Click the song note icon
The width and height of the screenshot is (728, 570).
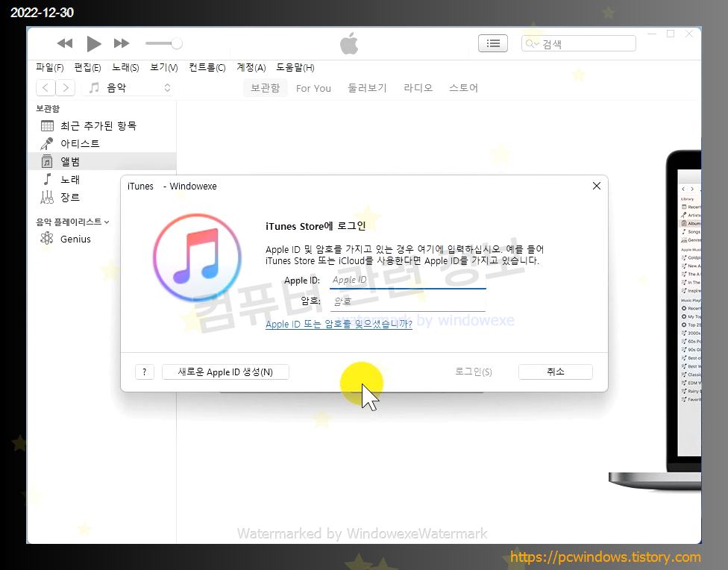[x=47, y=179]
